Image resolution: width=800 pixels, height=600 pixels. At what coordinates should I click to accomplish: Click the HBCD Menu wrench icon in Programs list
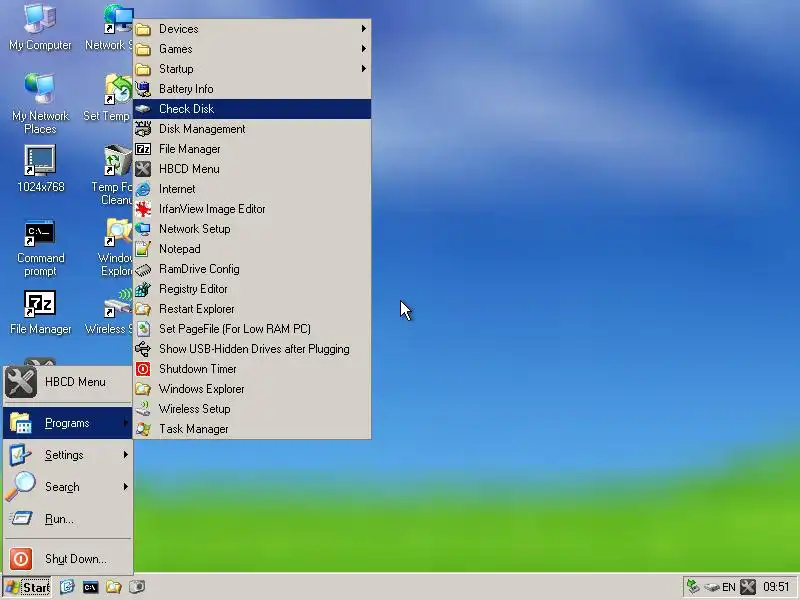pos(143,169)
